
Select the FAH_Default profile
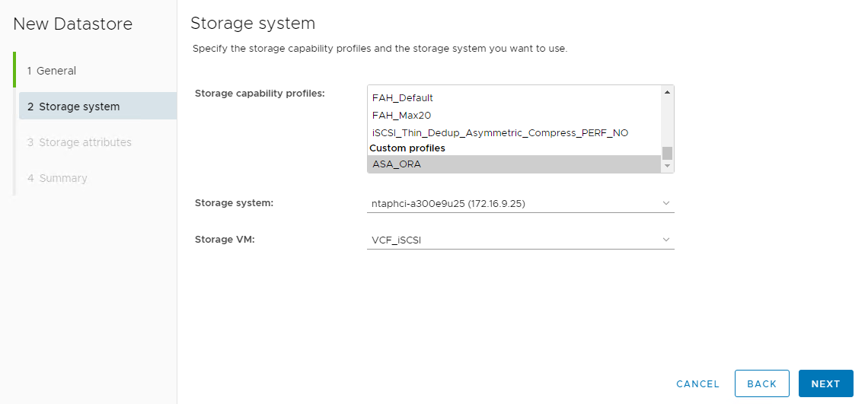click(402, 97)
